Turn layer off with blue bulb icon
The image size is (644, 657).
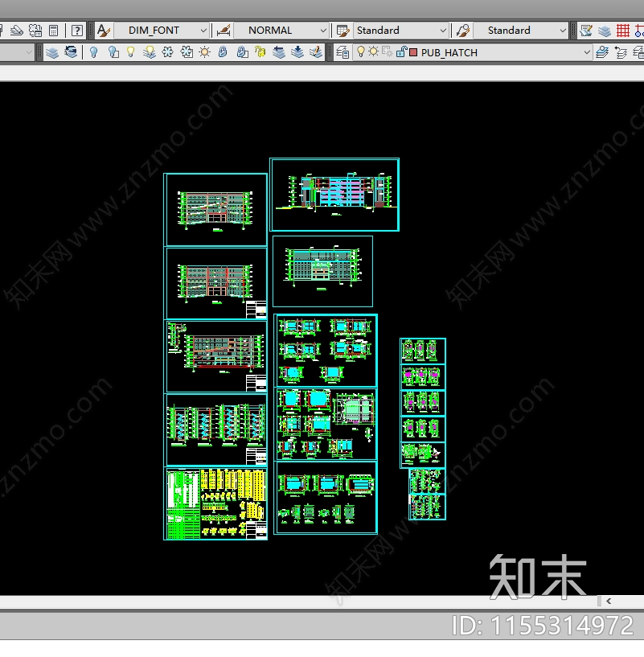click(94, 52)
